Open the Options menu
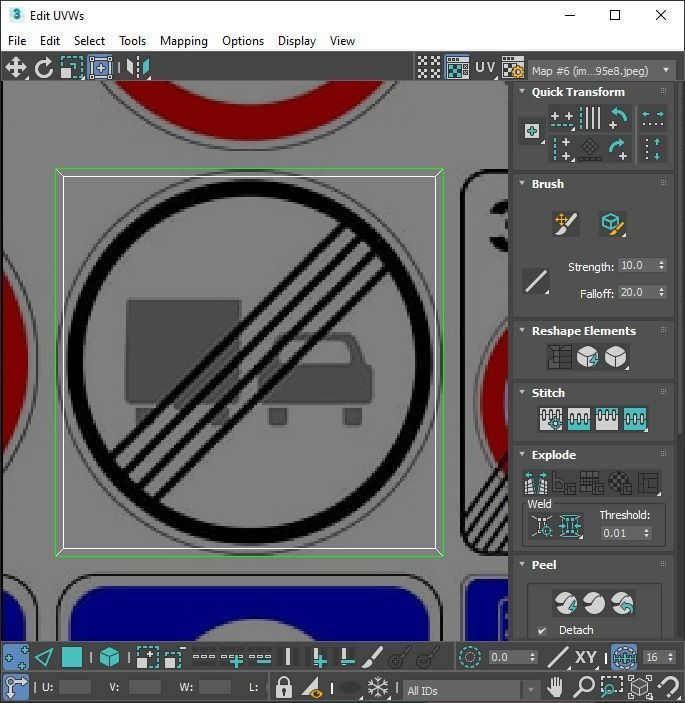The height and width of the screenshot is (703, 685). (x=243, y=41)
